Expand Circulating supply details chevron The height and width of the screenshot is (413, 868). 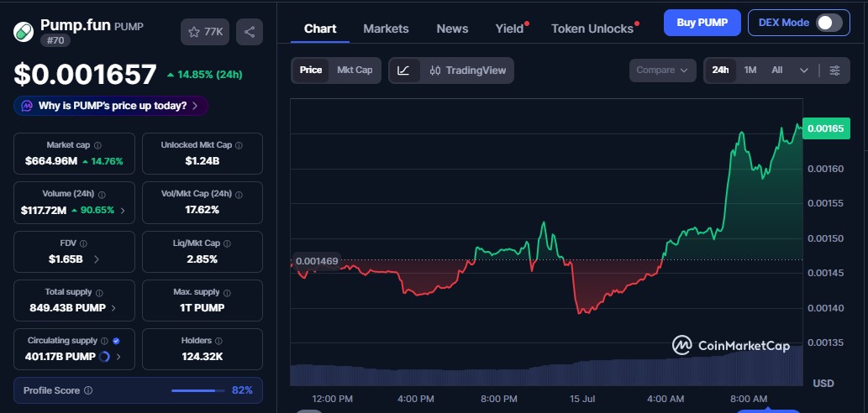(x=118, y=357)
